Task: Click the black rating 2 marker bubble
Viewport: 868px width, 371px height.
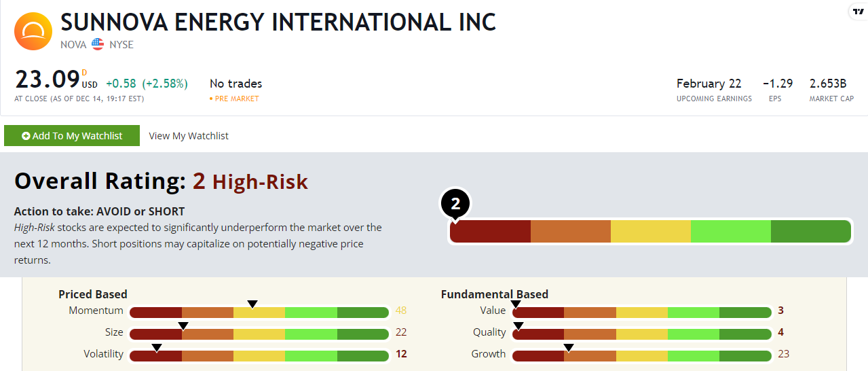Action: click(x=455, y=204)
